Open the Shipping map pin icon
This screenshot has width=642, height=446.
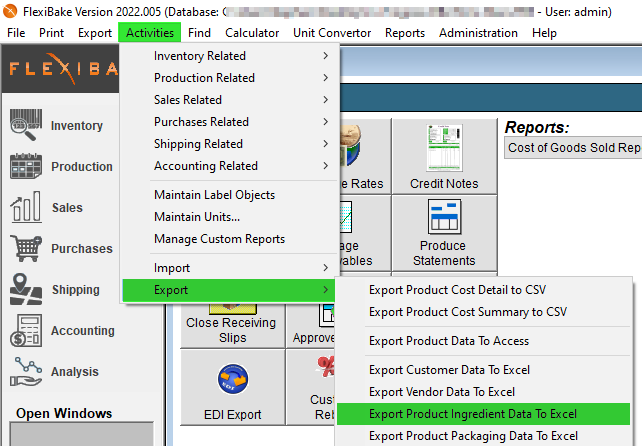pos(26,289)
